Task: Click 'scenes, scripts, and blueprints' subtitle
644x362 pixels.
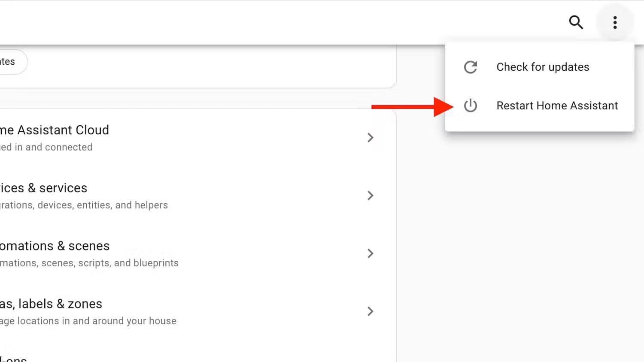Action: 110,263
